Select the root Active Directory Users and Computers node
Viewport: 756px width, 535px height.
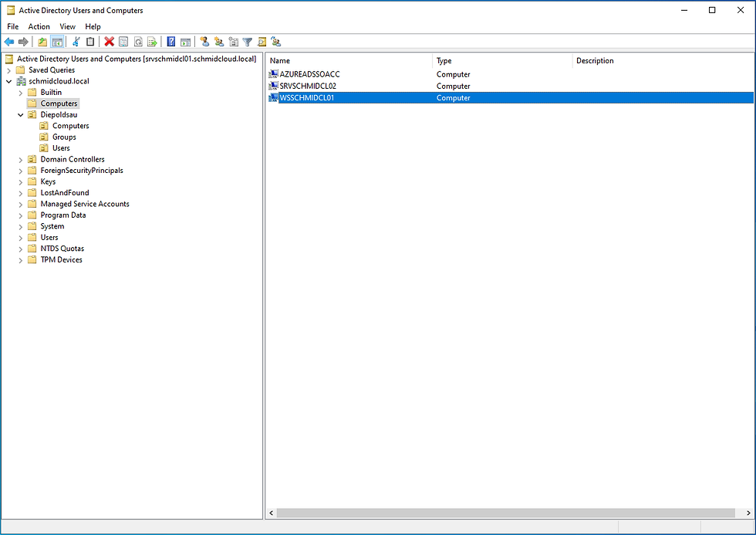tap(137, 59)
